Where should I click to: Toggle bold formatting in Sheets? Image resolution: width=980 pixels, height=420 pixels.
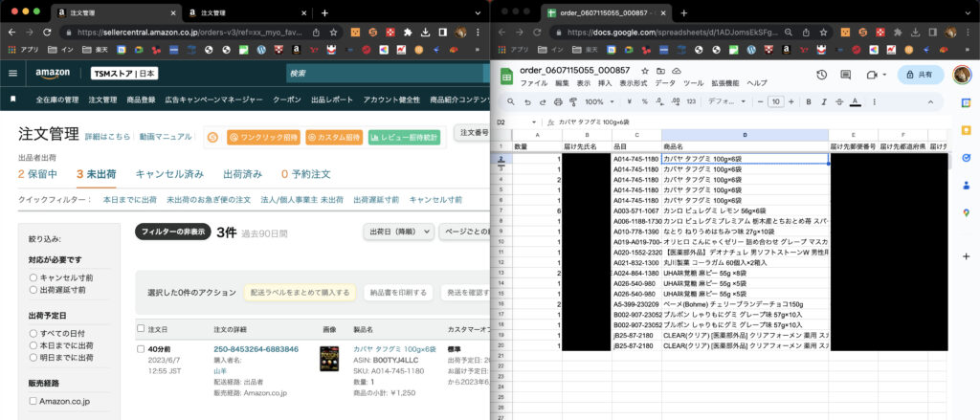809,101
